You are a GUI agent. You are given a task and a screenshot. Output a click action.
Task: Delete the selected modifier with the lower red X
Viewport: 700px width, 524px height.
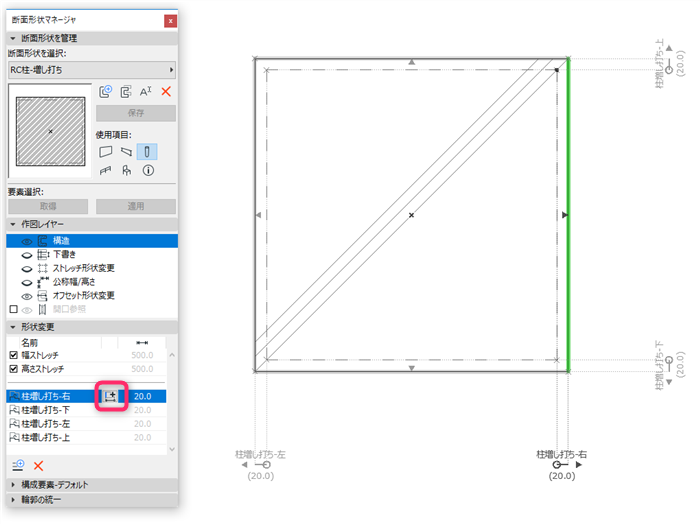[x=38, y=466]
